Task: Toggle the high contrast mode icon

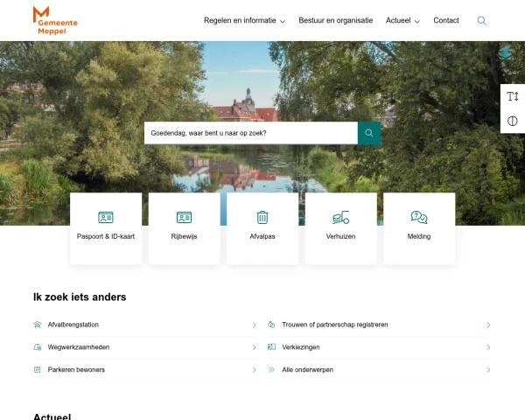Action: [x=512, y=121]
